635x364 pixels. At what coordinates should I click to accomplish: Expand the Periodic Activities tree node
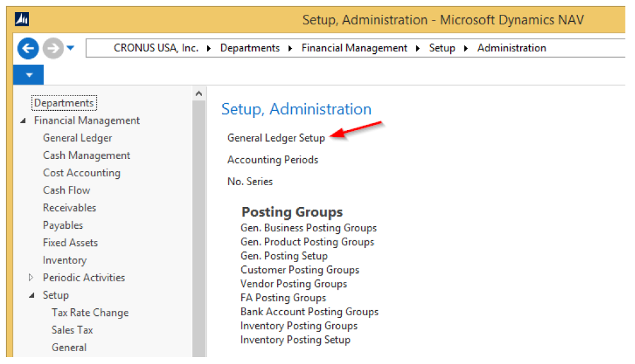31,277
